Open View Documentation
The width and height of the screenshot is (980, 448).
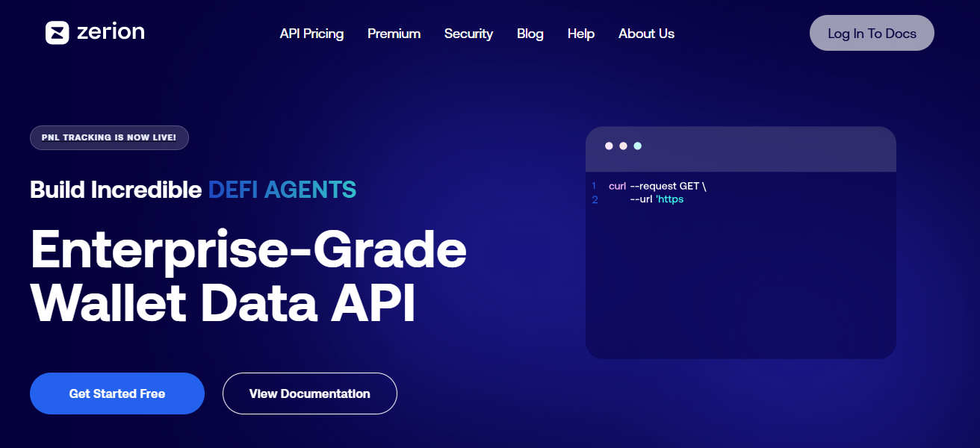pos(309,393)
